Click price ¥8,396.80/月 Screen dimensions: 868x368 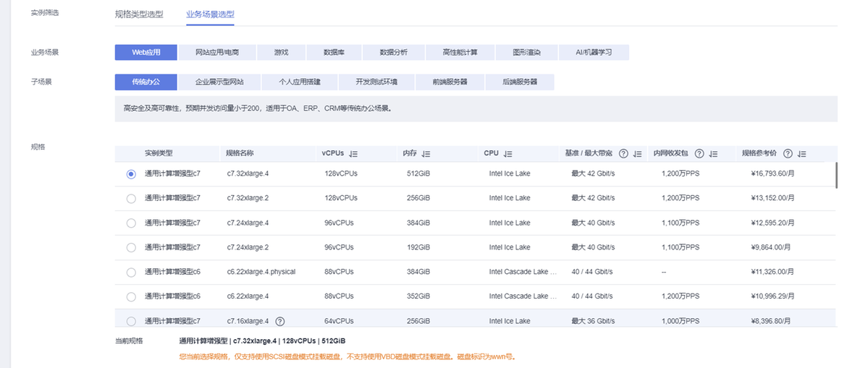pos(770,320)
